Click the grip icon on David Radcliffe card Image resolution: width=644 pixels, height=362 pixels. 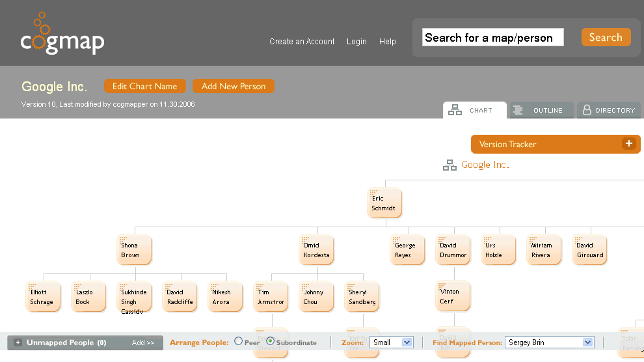tap(168, 286)
